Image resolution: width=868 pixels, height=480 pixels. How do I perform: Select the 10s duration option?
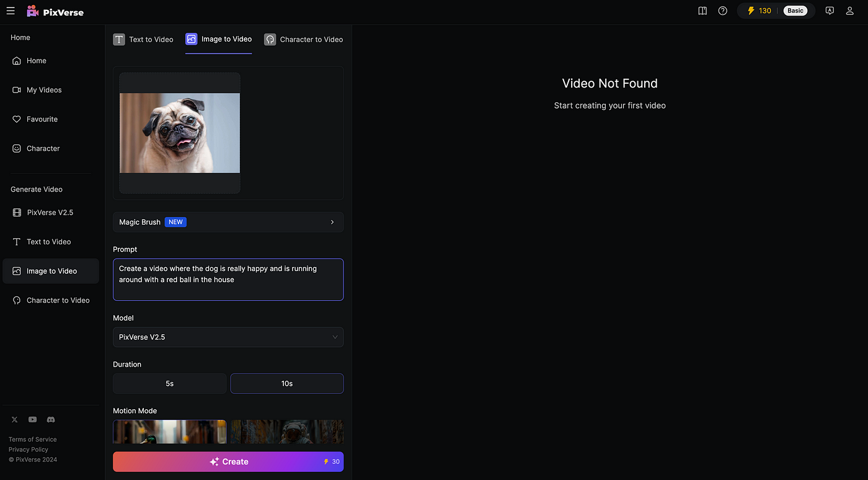(287, 383)
